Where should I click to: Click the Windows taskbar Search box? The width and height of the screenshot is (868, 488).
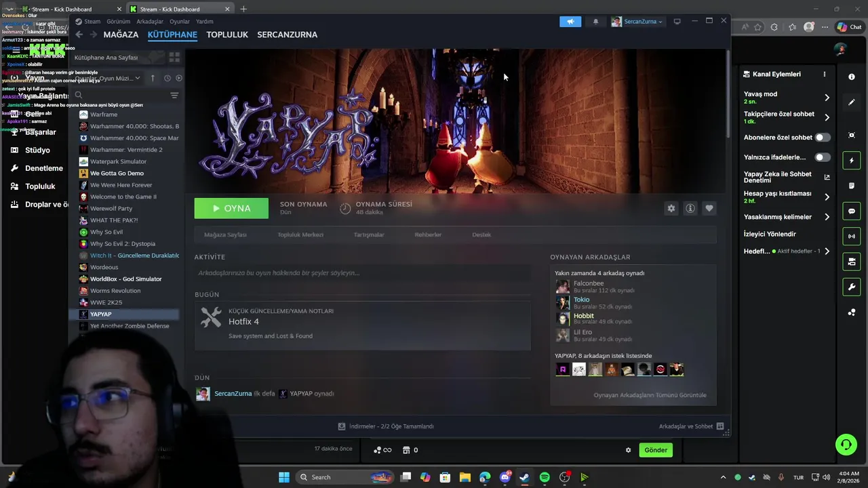346,477
